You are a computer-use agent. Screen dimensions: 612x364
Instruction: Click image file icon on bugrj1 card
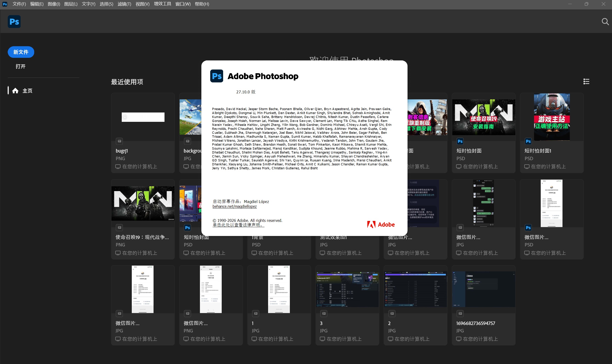point(119,141)
